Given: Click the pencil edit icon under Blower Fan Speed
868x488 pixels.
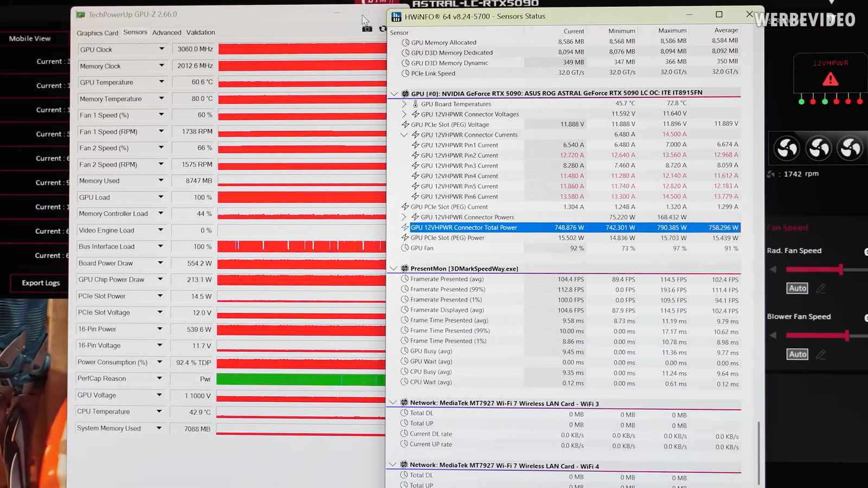Looking at the screenshot, I should 821,355.
